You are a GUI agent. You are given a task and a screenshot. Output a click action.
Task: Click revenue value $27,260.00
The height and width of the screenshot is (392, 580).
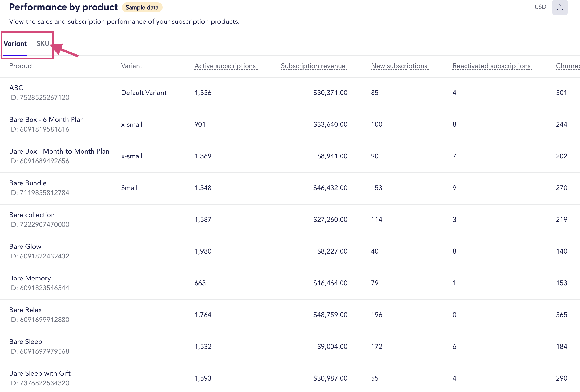coord(330,220)
